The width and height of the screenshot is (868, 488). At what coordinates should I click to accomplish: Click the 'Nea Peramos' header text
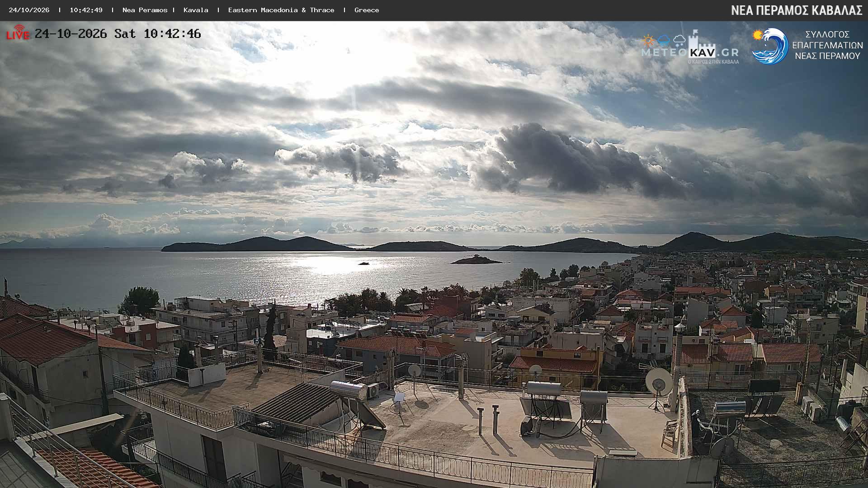pyautogui.click(x=145, y=10)
